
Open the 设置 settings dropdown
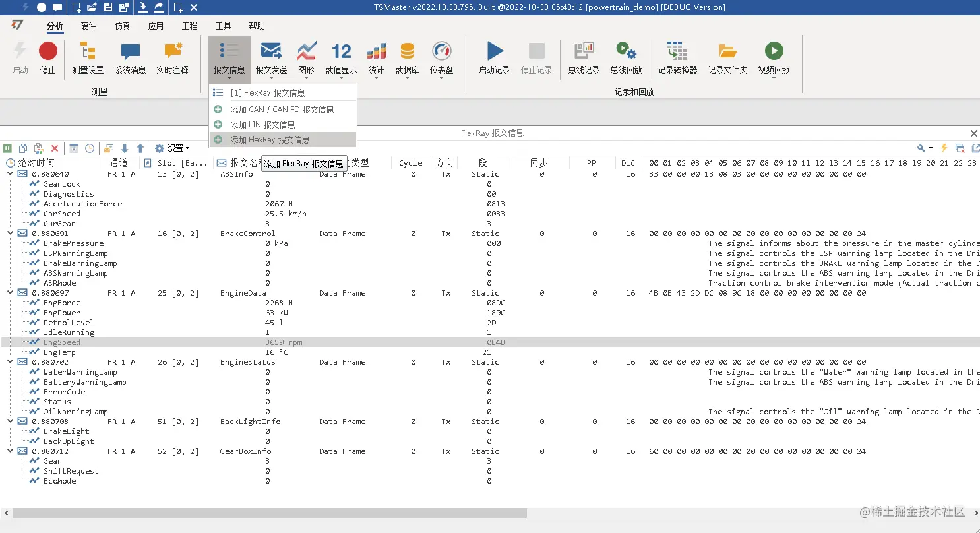(172, 148)
